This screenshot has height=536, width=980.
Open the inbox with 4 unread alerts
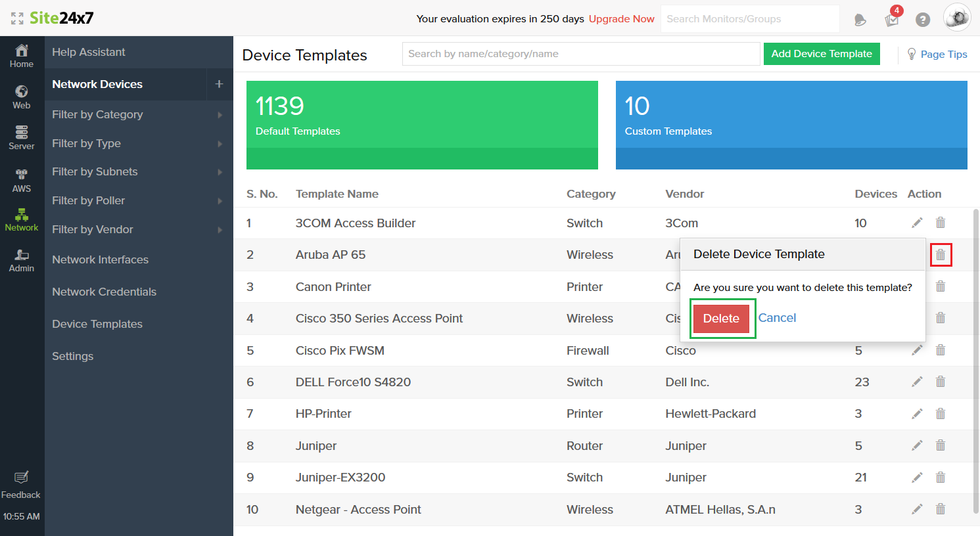coord(891,20)
